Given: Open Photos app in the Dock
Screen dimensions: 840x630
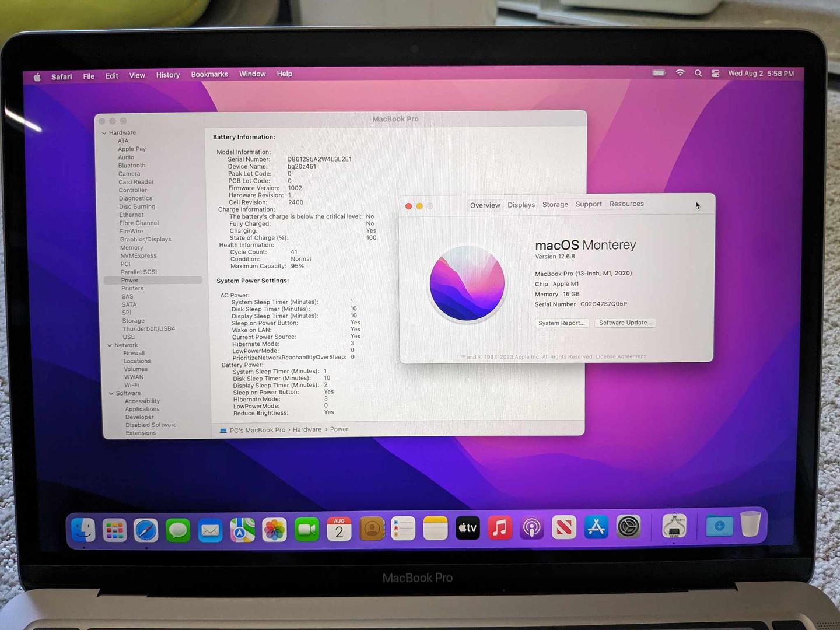Looking at the screenshot, I should 274,530.
